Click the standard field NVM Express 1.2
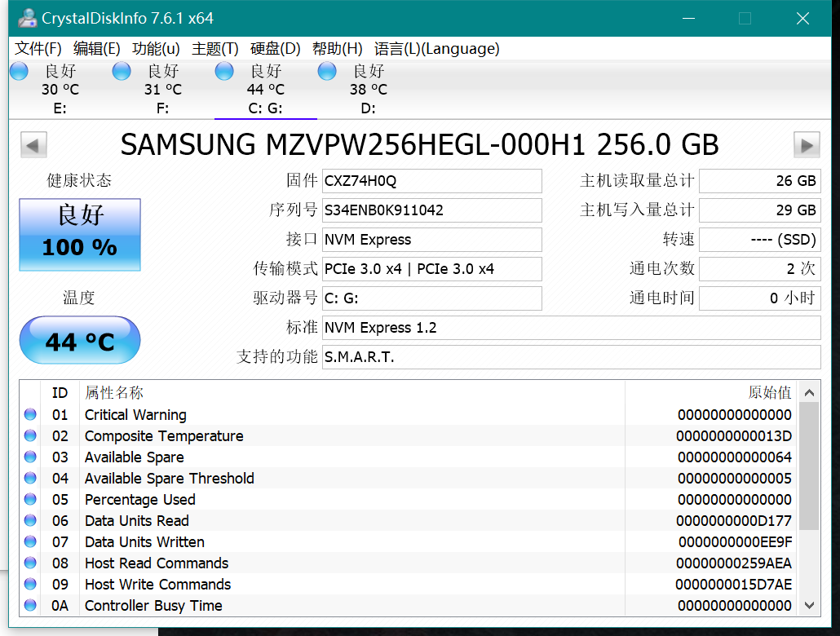Image resolution: width=840 pixels, height=636 pixels. [572, 327]
